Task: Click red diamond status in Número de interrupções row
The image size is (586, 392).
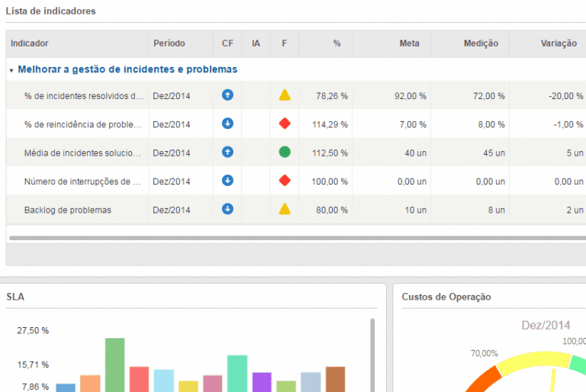Action: click(x=285, y=181)
